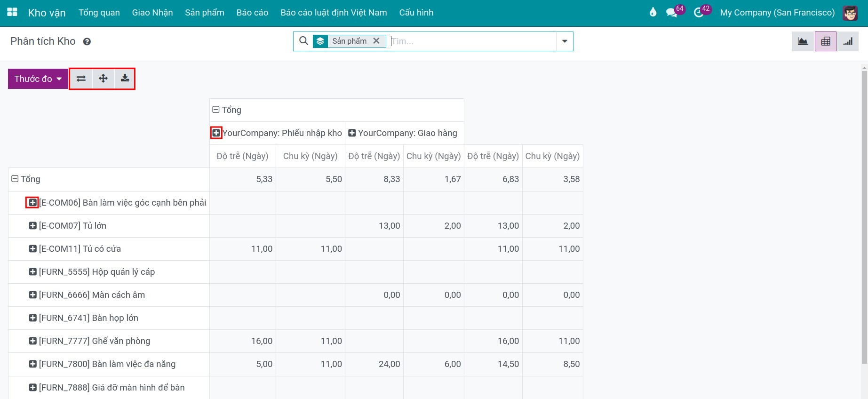Screen dimensions: 868x399
Task: Switch to bar chart view
Action: [848, 41]
